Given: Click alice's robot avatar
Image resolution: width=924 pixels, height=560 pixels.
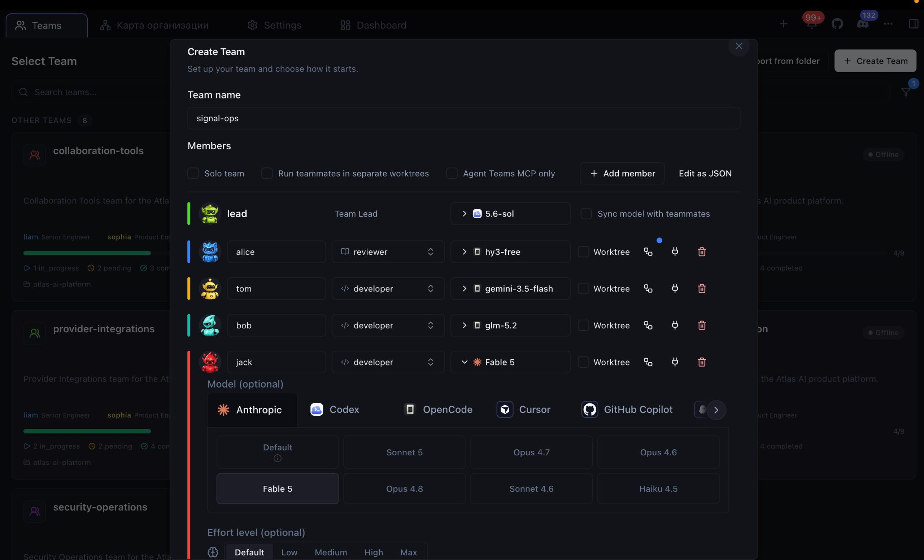Looking at the screenshot, I should point(210,251).
